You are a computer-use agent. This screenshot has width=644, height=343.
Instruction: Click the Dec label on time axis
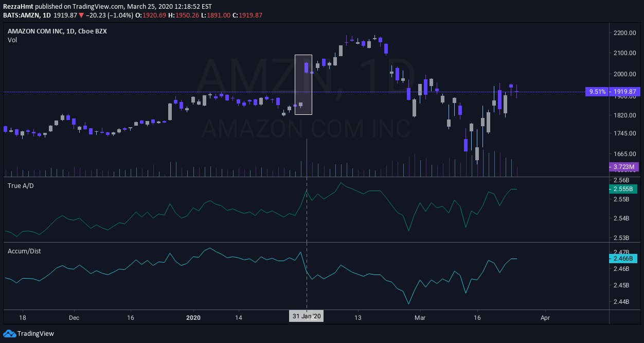74,318
